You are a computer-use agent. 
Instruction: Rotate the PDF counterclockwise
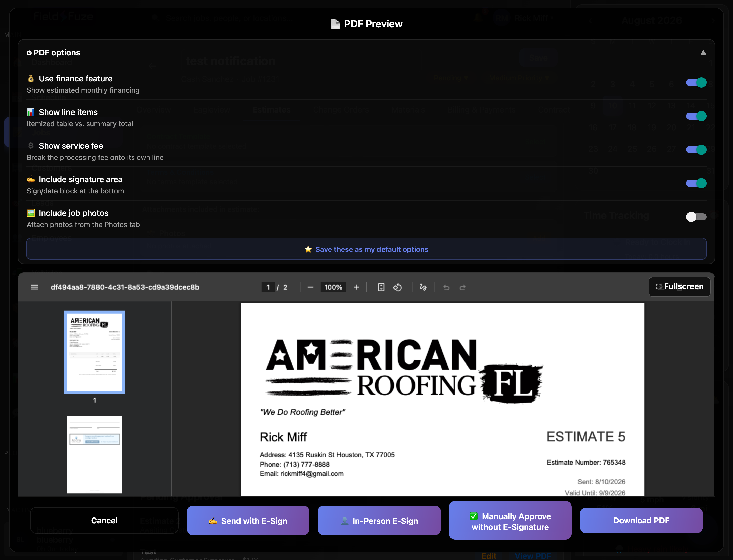click(397, 287)
